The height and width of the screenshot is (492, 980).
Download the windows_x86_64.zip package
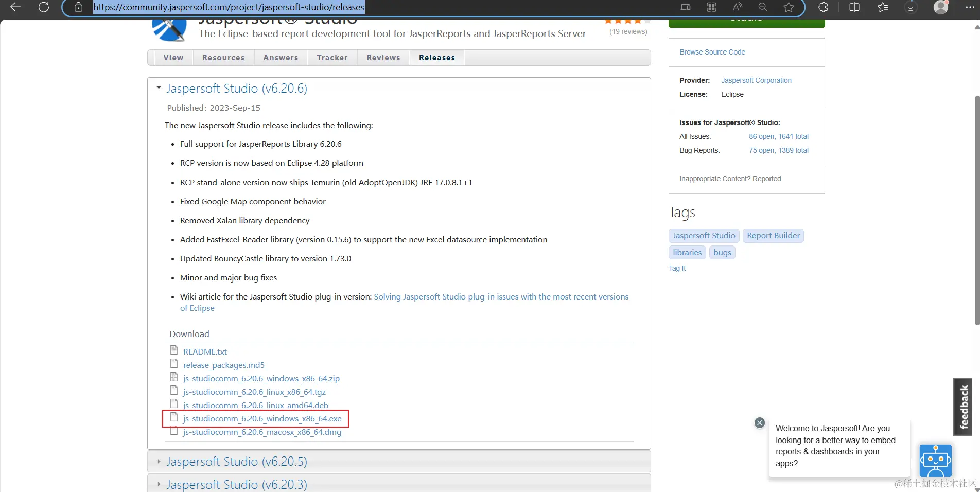pos(261,378)
